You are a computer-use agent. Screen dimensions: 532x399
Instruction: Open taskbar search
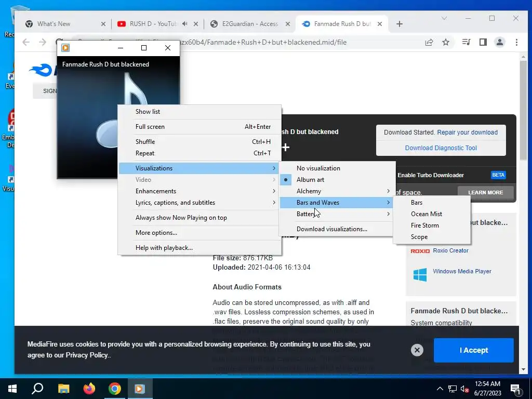[x=37, y=389]
